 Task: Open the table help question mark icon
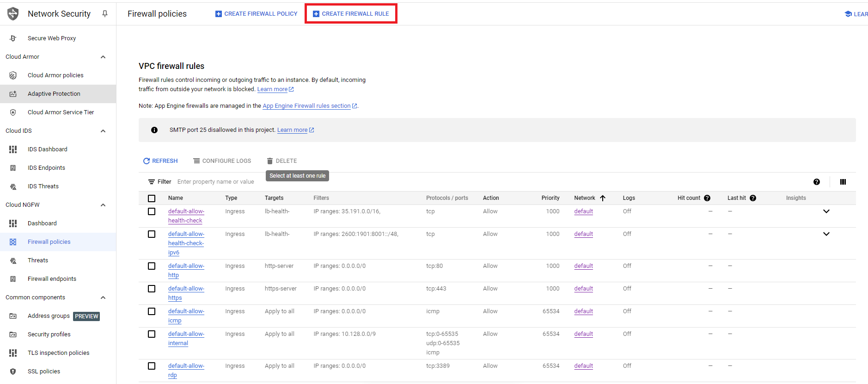click(x=817, y=182)
